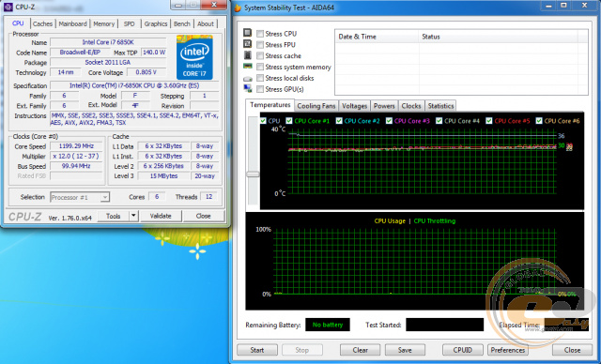Uncheck the CPU Core #1 graph checkbox

(x=289, y=121)
